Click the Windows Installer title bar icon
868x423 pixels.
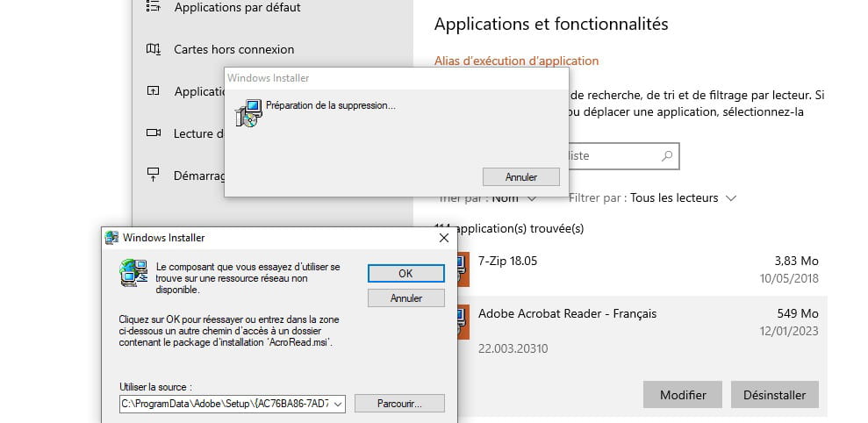pos(111,238)
